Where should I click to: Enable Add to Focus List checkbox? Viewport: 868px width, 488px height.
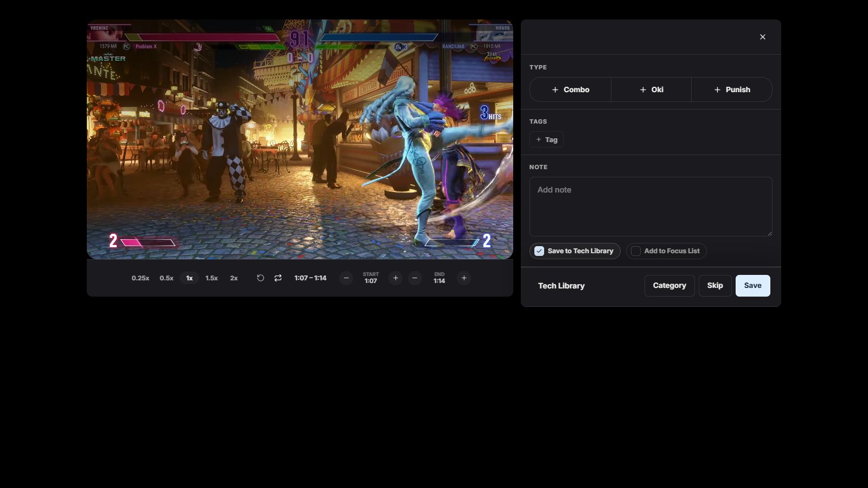[666, 251]
